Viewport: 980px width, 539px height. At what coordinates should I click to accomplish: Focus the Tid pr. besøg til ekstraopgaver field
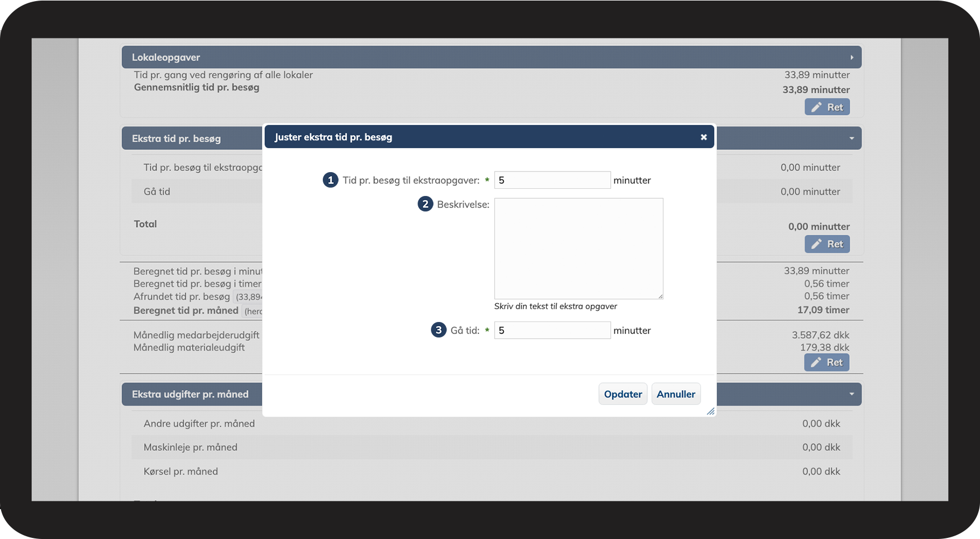[x=552, y=180]
